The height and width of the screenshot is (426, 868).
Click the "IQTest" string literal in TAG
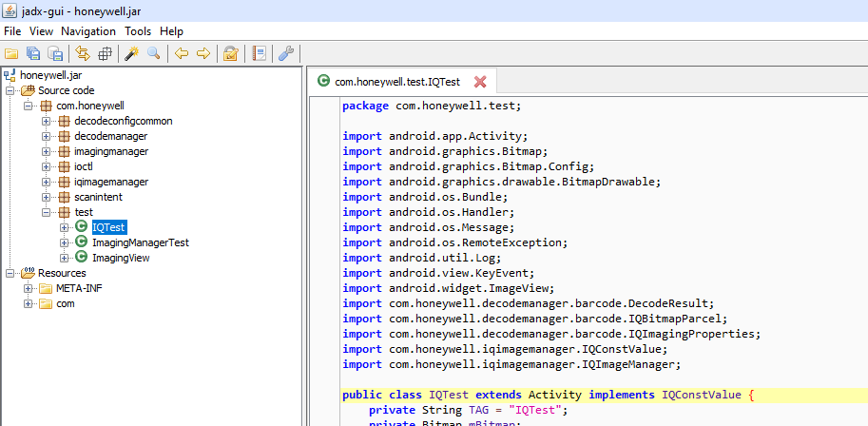[x=537, y=411]
